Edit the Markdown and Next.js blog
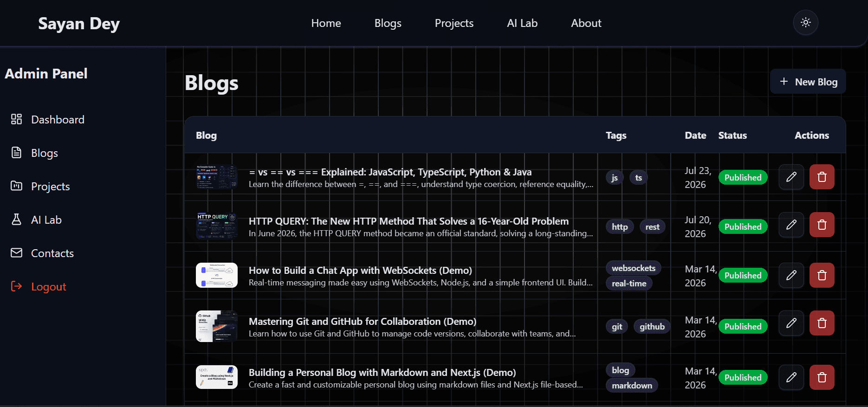 pos(791,377)
